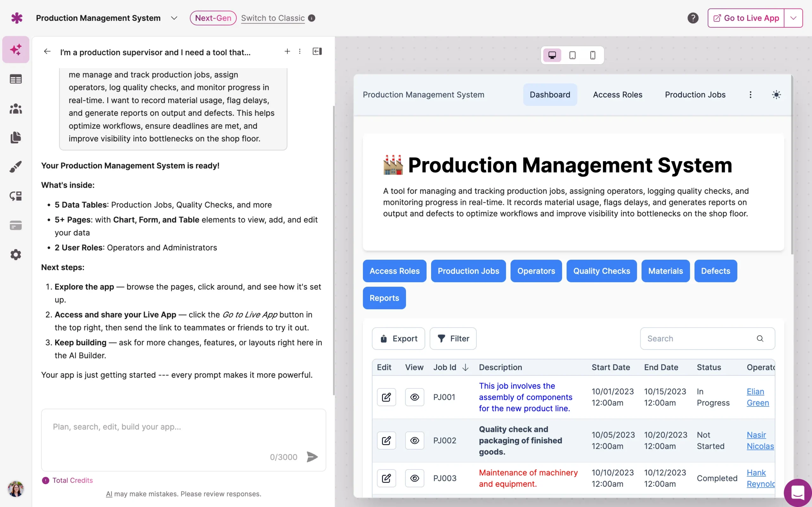Toggle the Job Id column sort arrow
Screen dimensions: 812x507
point(466,367)
